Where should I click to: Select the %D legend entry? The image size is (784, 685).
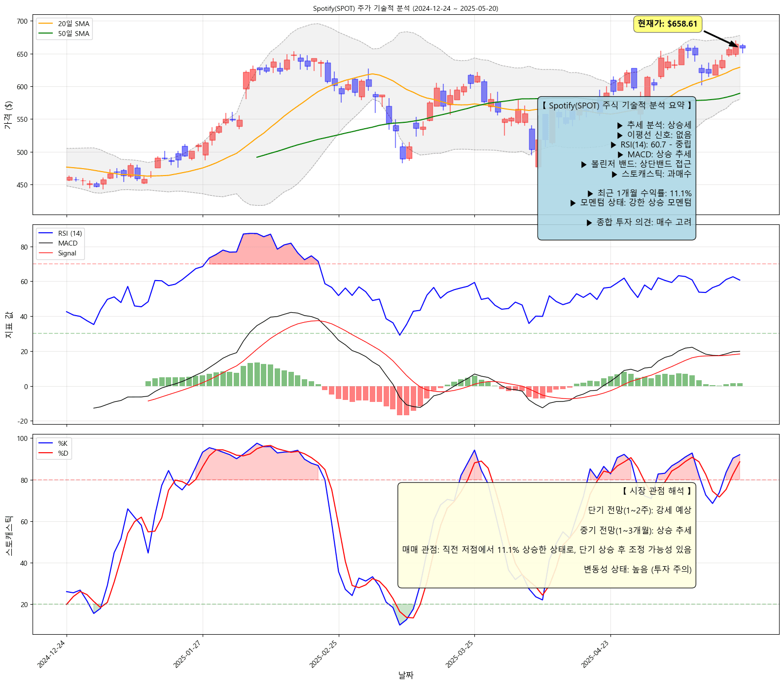[53, 453]
